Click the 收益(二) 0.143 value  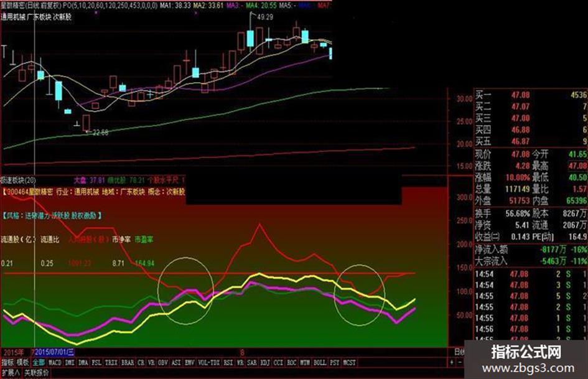pos(521,237)
